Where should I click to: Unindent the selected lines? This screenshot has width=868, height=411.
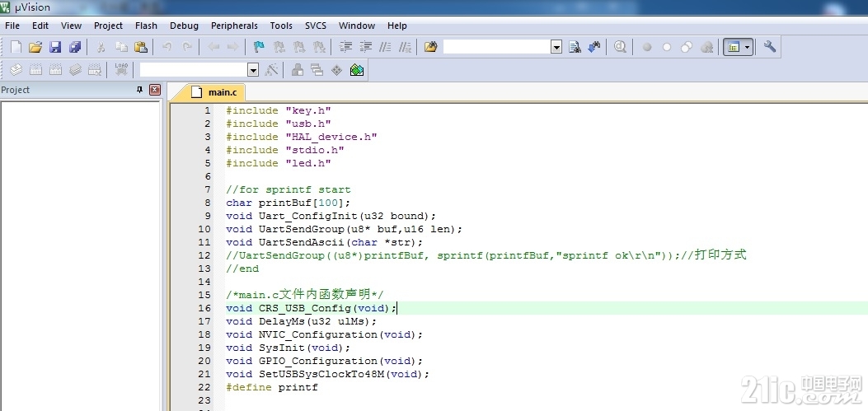[365, 47]
